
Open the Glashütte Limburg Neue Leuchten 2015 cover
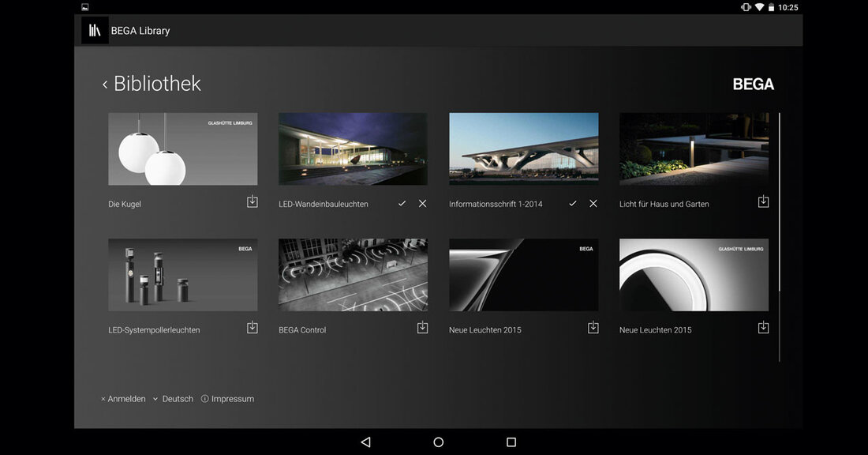click(694, 275)
